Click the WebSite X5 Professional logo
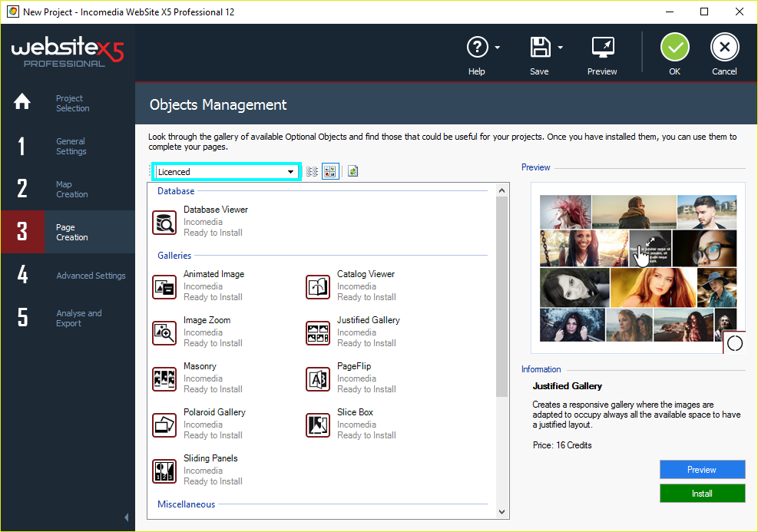758x532 pixels. tap(67, 51)
